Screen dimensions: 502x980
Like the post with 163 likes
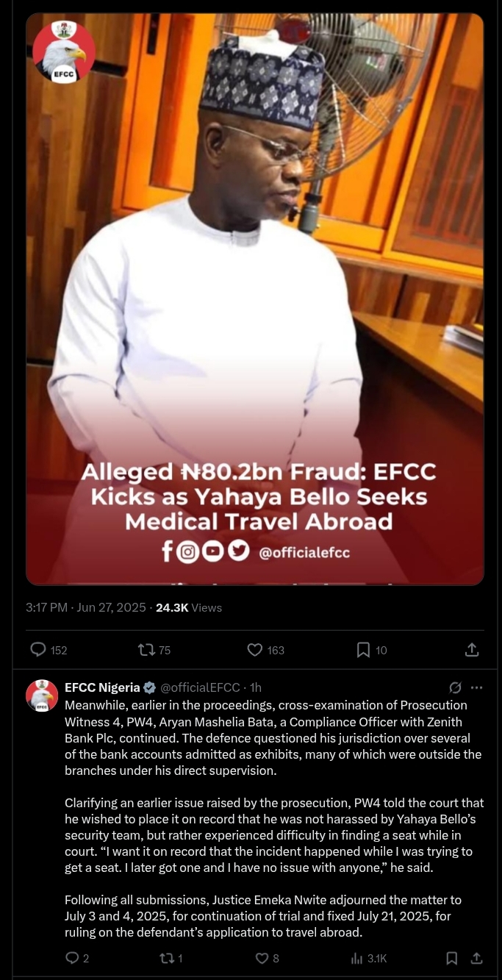pos(255,650)
